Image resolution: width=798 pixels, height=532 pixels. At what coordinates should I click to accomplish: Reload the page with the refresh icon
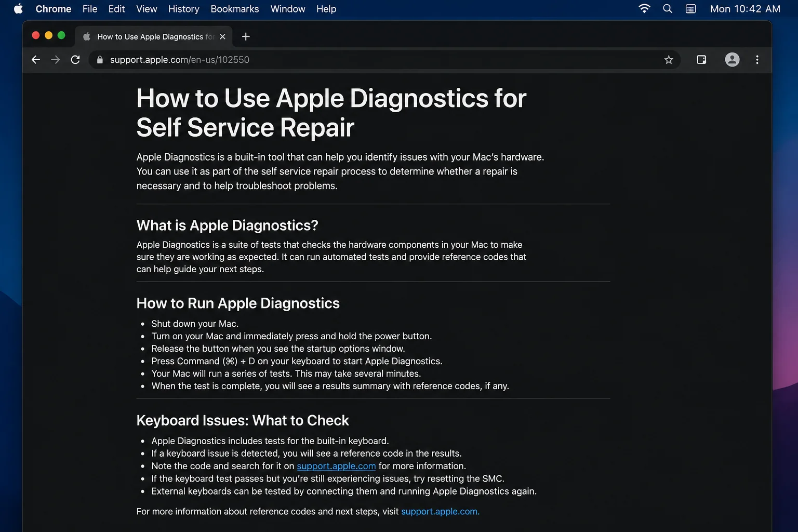pyautogui.click(x=75, y=60)
